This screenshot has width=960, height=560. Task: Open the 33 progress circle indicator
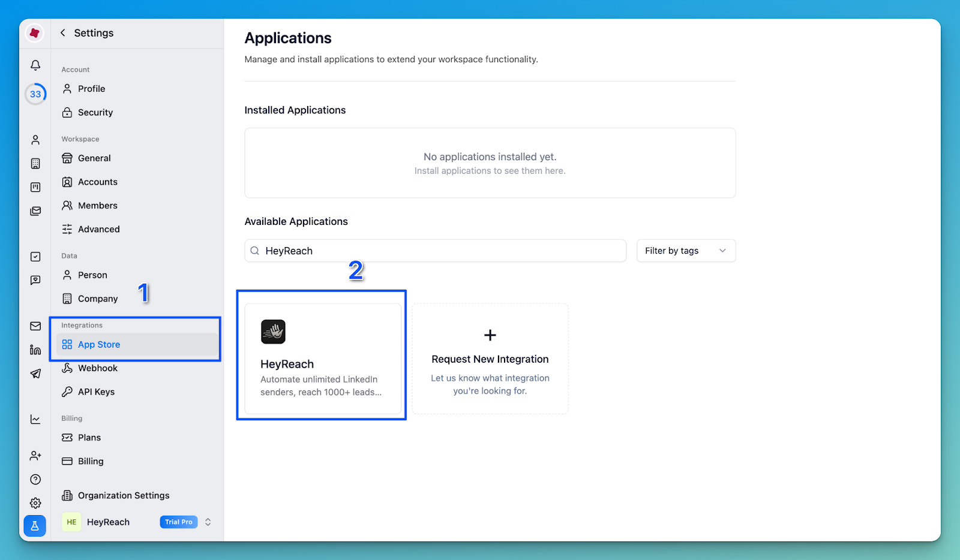(x=35, y=94)
